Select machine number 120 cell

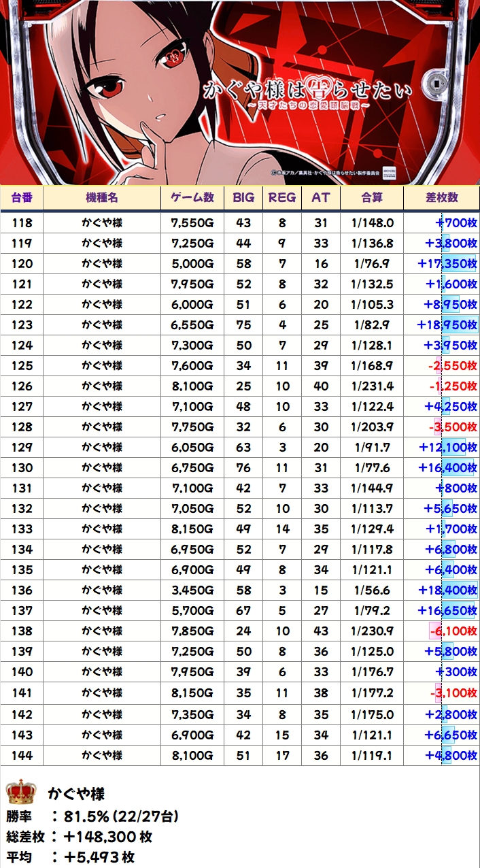point(22,264)
